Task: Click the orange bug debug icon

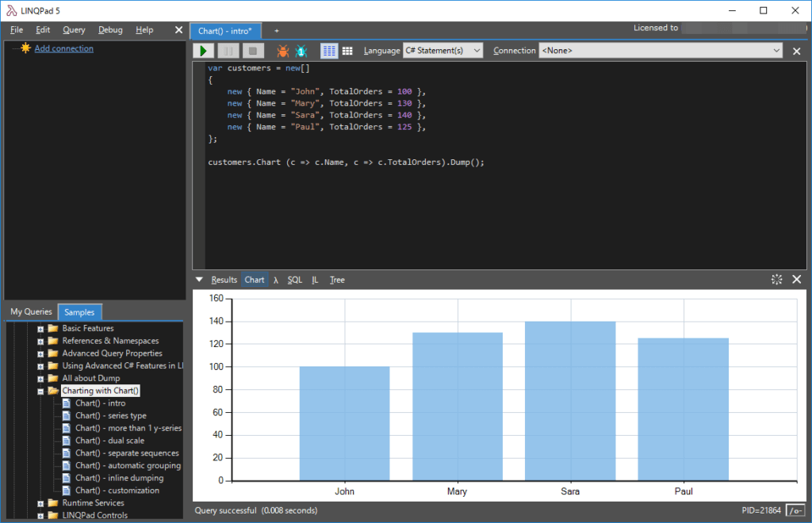Action: click(282, 51)
